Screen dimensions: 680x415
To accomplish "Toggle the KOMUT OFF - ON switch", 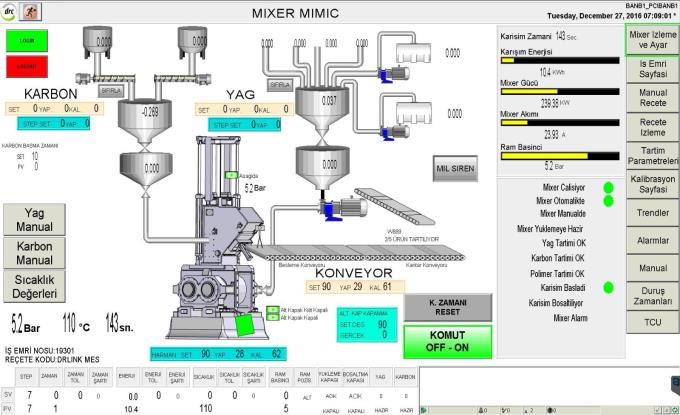I will [x=448, y=342].
